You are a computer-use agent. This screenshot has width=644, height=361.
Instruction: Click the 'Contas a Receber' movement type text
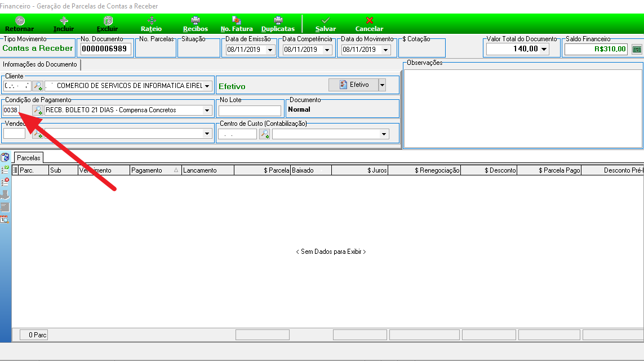[x=38, y=48]
